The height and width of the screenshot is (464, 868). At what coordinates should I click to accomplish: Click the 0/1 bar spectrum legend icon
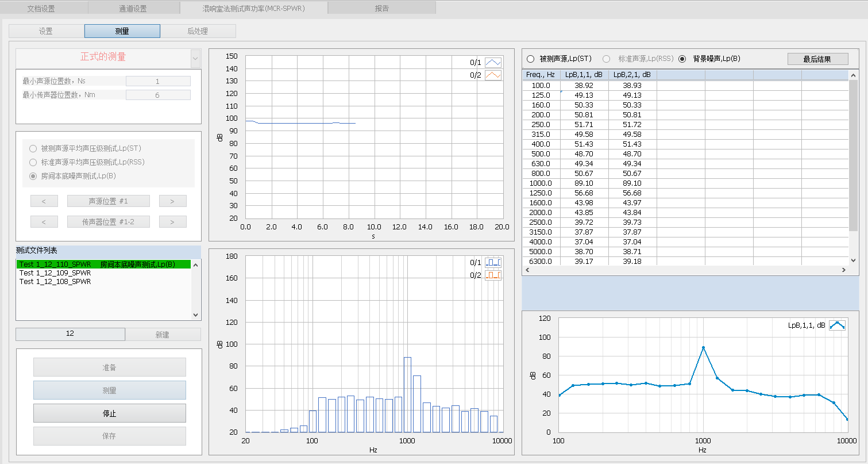pyautogui.click(x=493, y=263)
